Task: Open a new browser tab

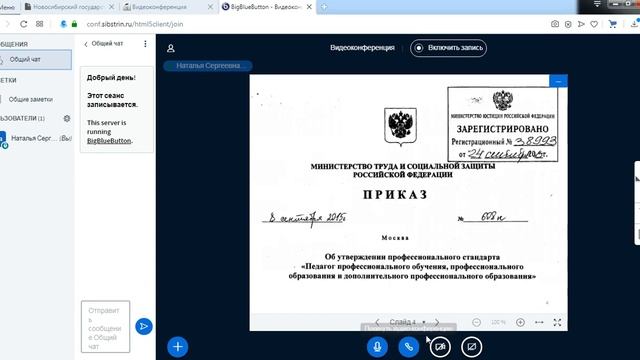Action: click(x=324, y=7)
